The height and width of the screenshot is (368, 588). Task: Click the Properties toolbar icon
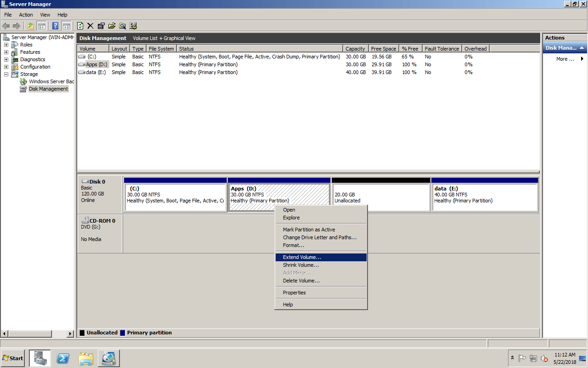tap(101, 26)
